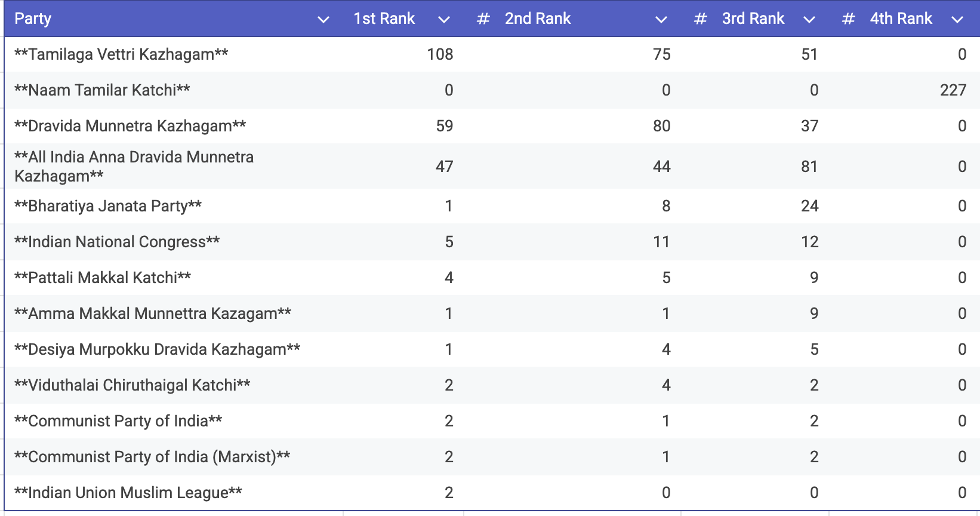Click the 1st Rank value 59
Image resolution: width=980 pixels, height=516 pixels.
point(445,126)
